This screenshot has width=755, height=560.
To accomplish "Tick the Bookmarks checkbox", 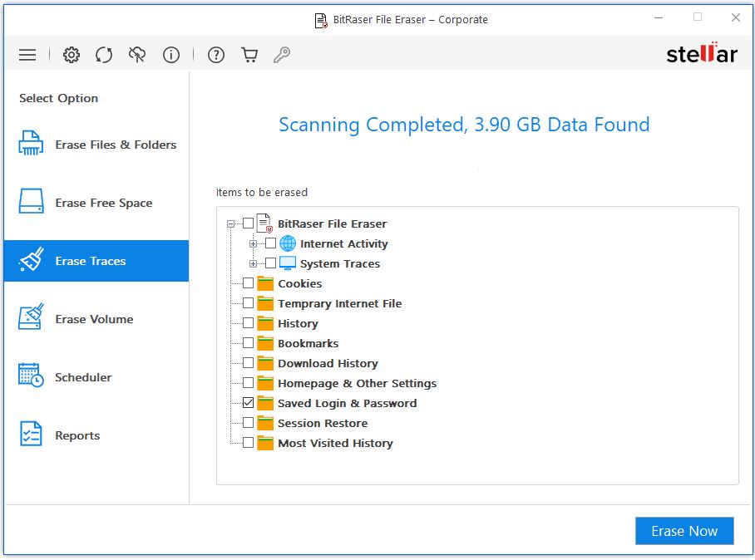I will pyautogui.click(x=248, y=343).
